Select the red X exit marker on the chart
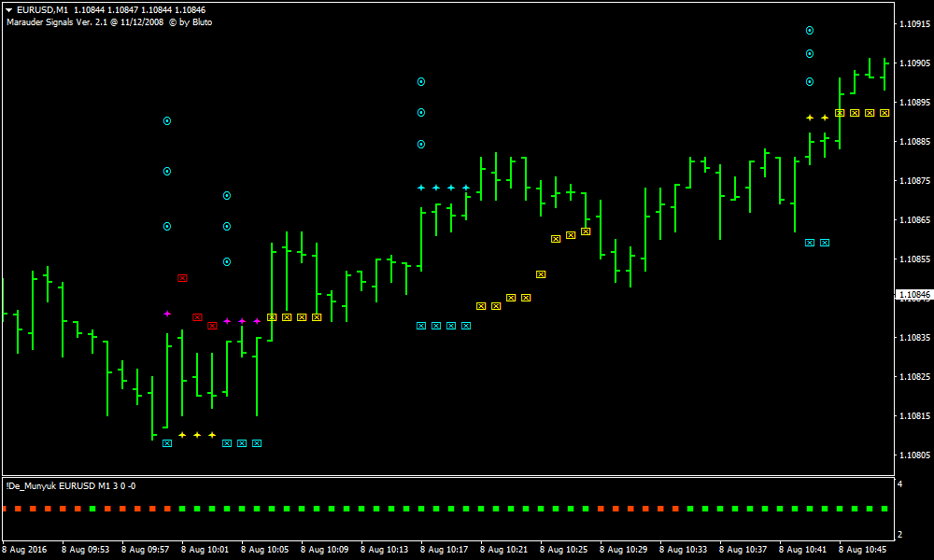Image resolution: width=934 pixels, height=560 pixels. pyautogui.click(x=182, y=276)
